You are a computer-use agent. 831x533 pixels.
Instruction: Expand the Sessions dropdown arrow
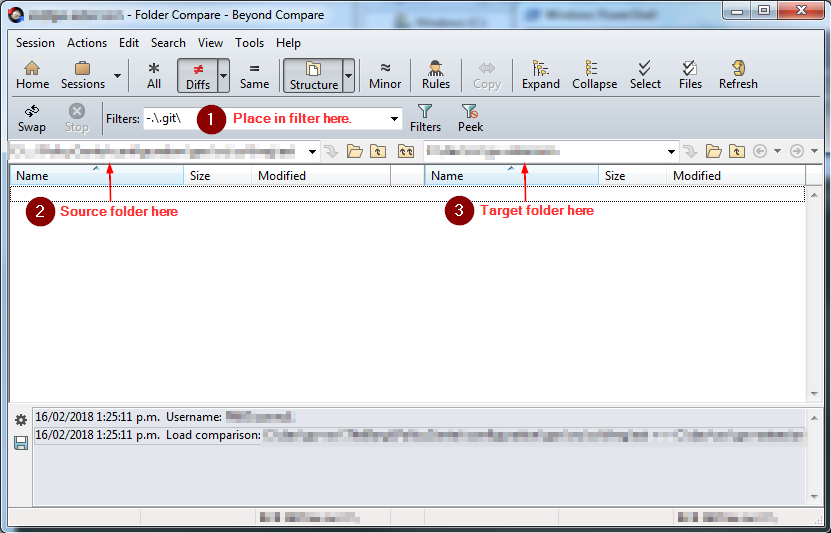point(118,76)
